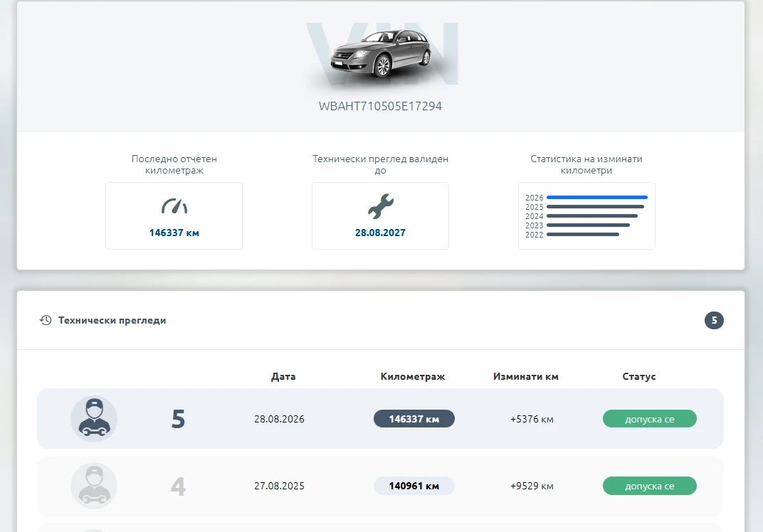Click the Километраж column header
Screen dimensions: 763x532
[413, 376]
